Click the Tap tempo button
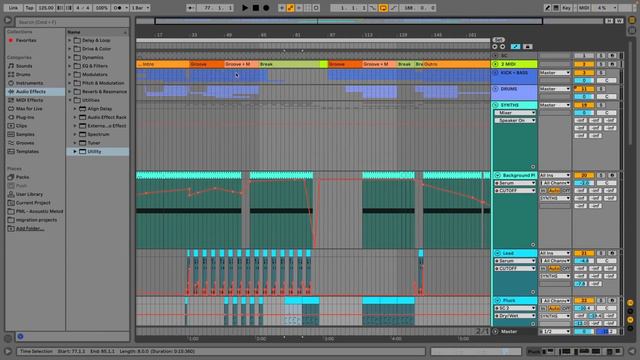The width and height of the screenshot is (640, 360). tap(29, 8)
